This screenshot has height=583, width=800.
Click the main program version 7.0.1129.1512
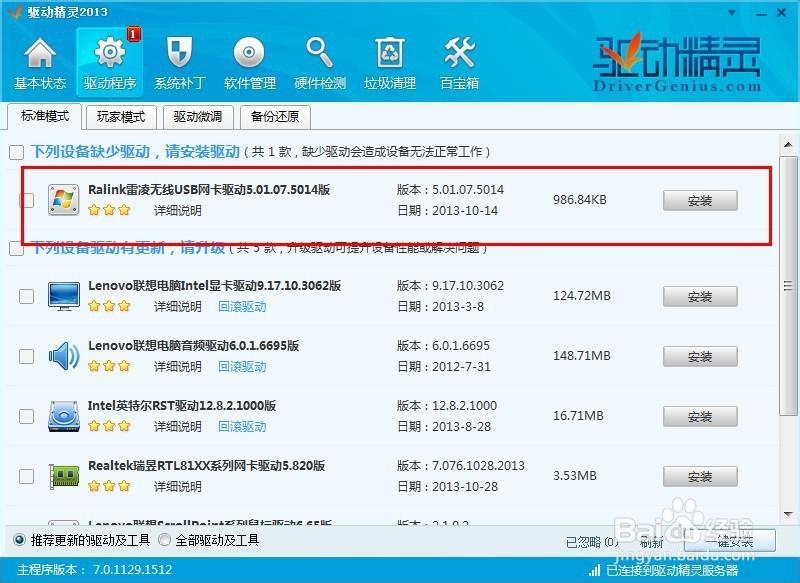click(x=132, y=570)
